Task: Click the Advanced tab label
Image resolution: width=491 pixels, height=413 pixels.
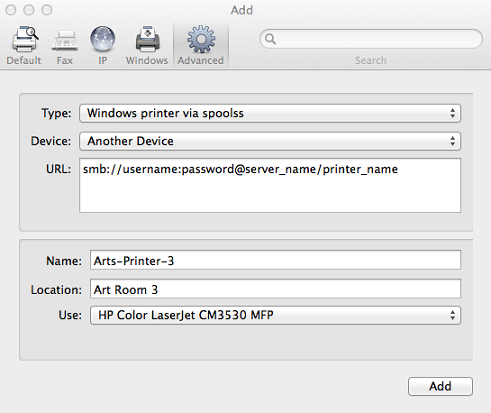Action: point(200,61)
